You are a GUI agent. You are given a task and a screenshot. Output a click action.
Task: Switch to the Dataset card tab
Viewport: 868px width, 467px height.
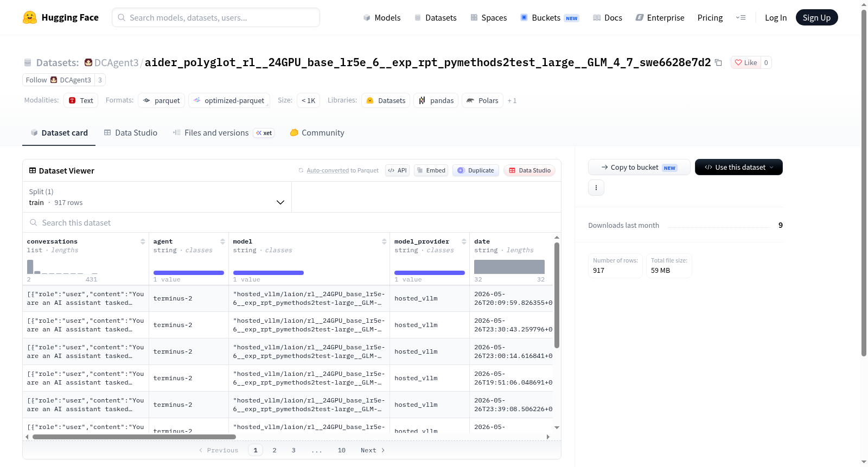[59, 133]
